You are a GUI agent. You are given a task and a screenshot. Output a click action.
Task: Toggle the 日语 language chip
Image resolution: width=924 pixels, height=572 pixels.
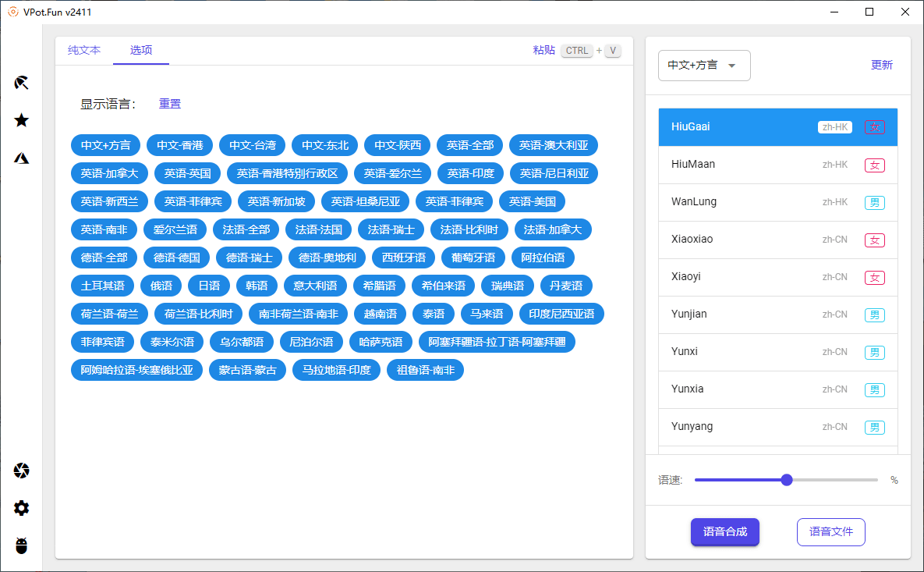(x=209, y=286)
